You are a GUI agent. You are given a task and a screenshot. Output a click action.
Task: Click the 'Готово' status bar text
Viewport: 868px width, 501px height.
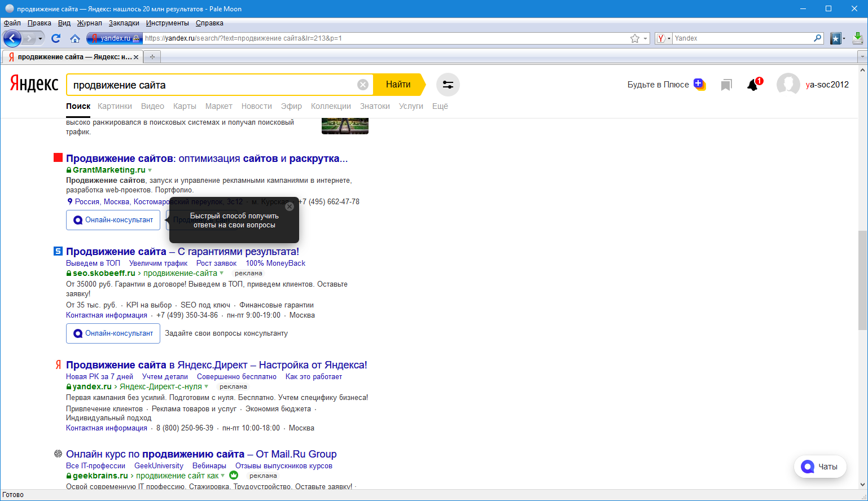(13, 495)
